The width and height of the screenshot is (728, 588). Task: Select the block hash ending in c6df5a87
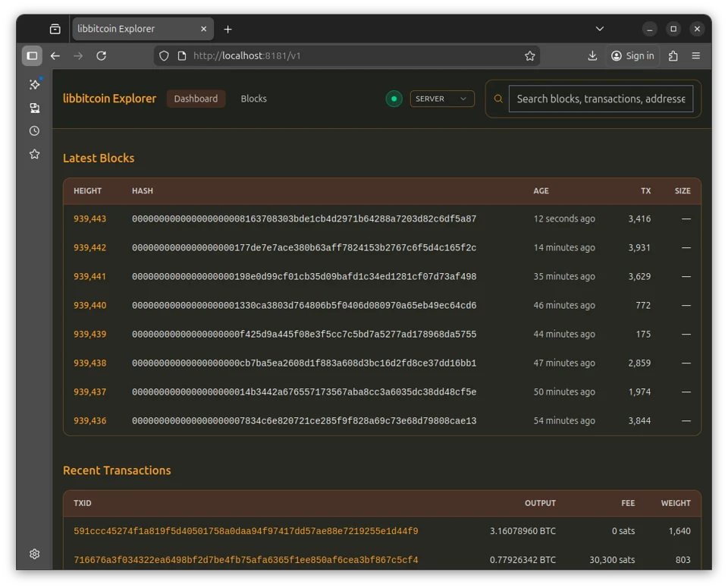(304, 219)
